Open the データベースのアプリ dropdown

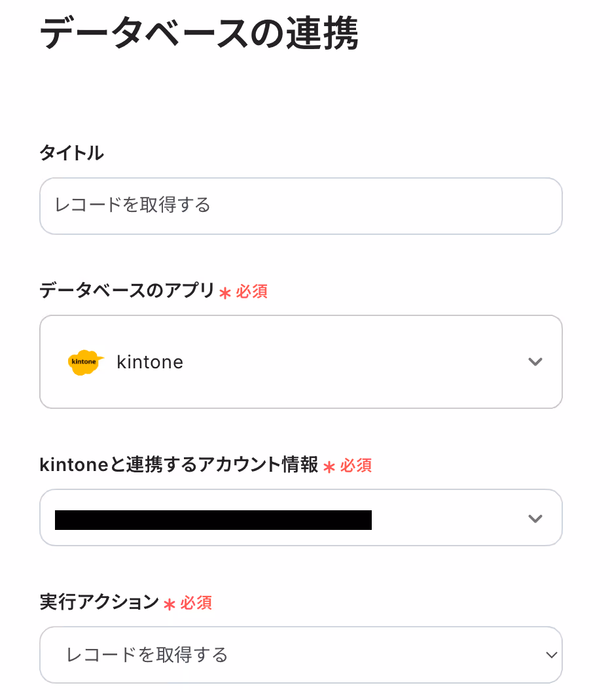click(x=301, y=362)
